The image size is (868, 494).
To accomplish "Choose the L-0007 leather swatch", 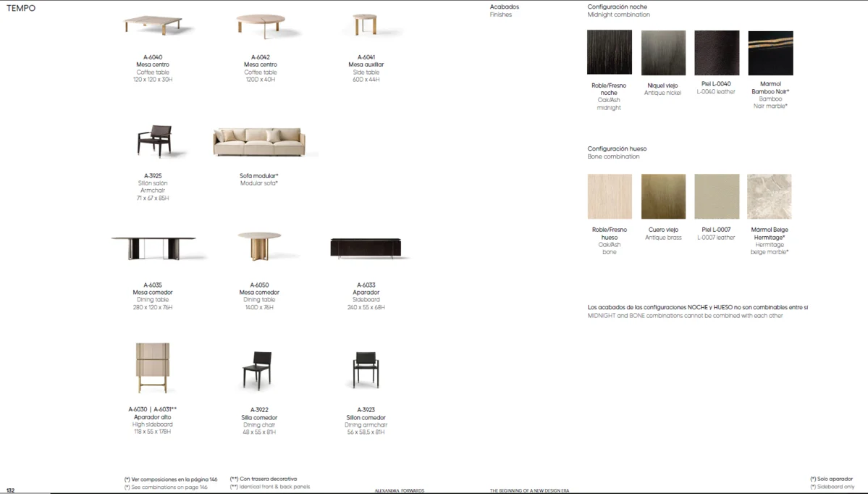I will tap(717, 196).
